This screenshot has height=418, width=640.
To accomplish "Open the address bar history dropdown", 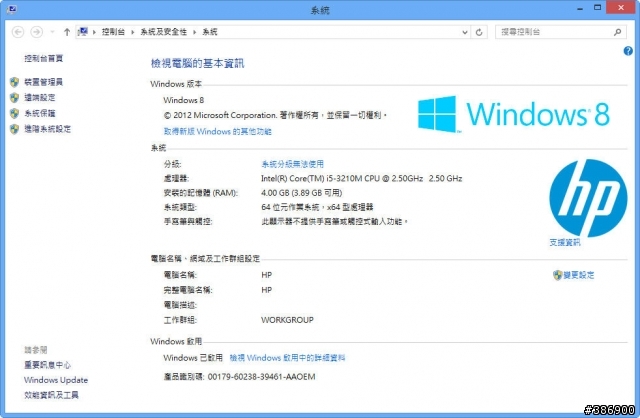I will click(x=464, y=32).
